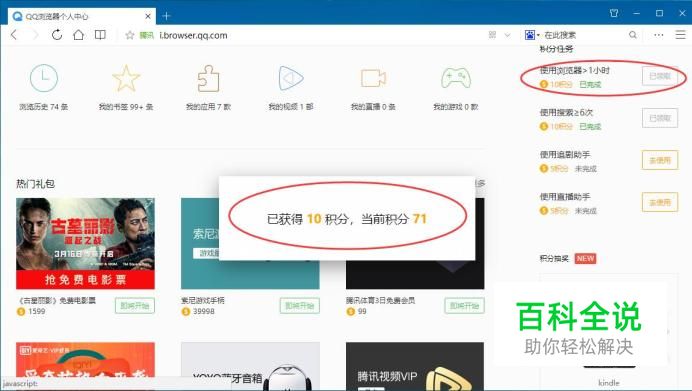This screenshot has height=391, width=692.
Task: Open my bookmarks star icon
Action: click(126, 78)
